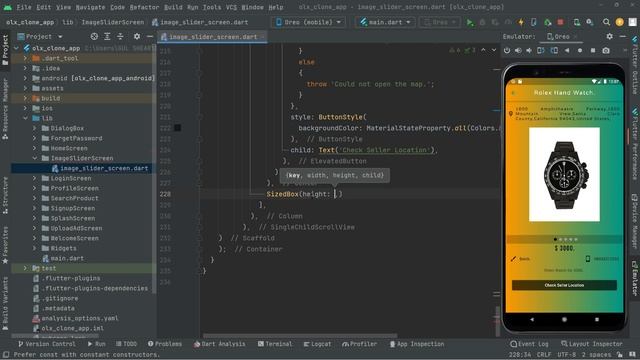Open the File menu
Image resolution: width=640 pixels, height=360 pixels.
[24, 7]
